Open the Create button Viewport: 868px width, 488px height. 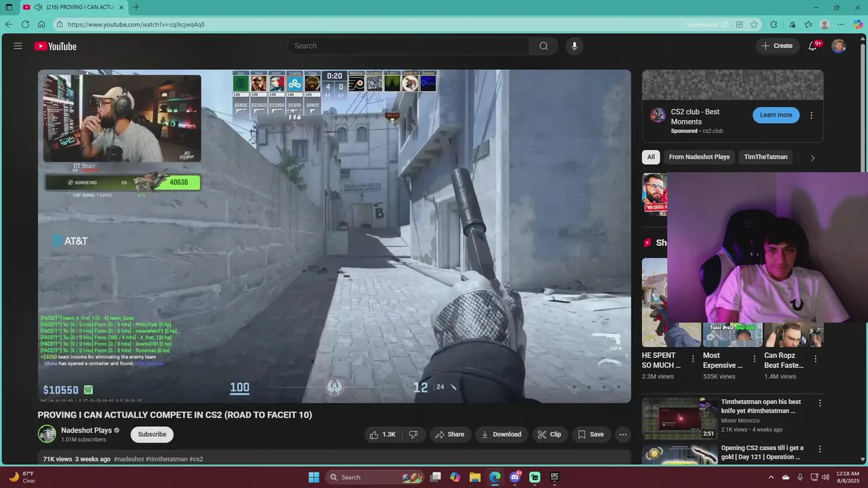(x=776, y=46)
